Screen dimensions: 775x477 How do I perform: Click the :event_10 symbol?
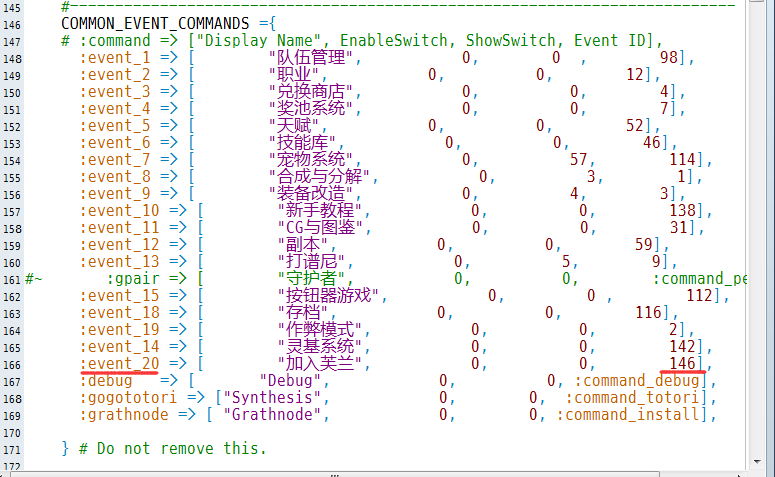tap(119, 211)
